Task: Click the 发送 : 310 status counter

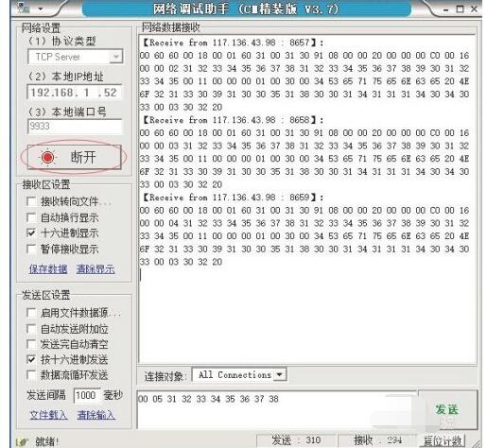Action: click(x=296, y=440)
